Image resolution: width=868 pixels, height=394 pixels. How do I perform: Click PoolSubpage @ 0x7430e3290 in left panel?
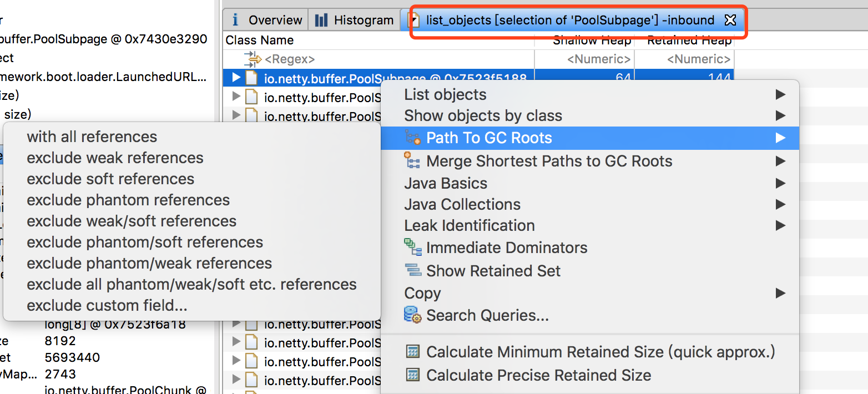coord(104,39)
